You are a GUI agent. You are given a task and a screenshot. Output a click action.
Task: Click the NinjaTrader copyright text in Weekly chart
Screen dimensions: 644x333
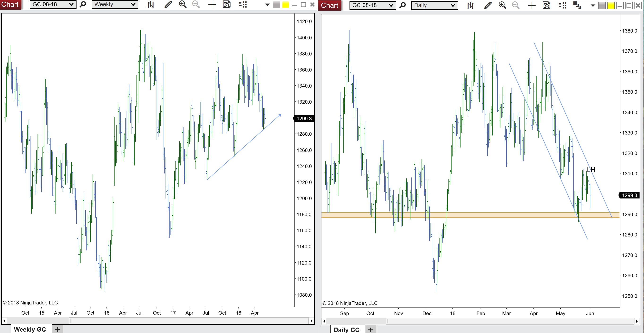(x=30, y=303)
